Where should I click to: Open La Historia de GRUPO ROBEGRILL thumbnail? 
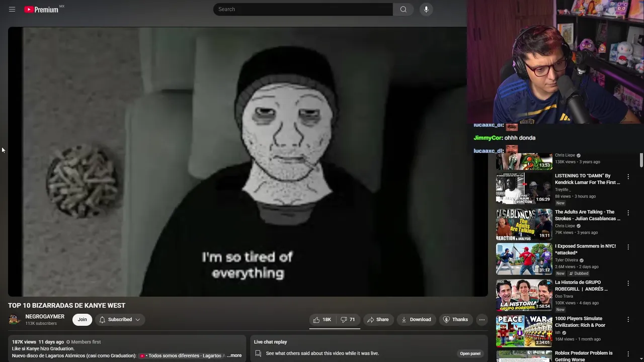pyautogui.click(x=524, y=295)
